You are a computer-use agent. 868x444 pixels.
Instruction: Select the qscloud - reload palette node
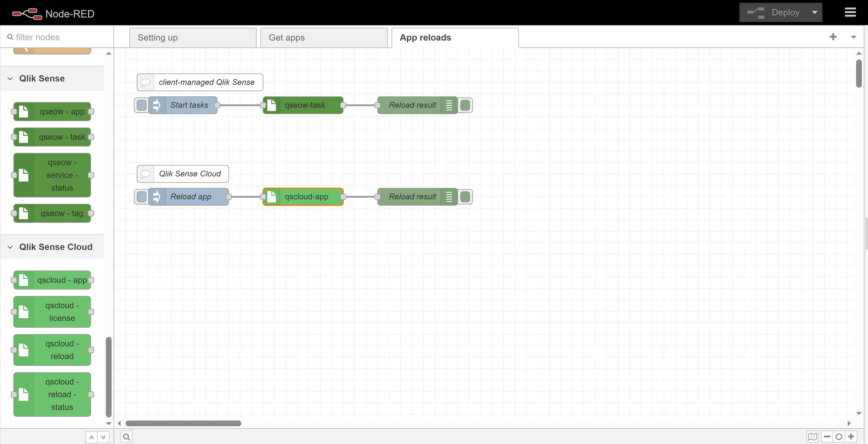click(52, 350)
